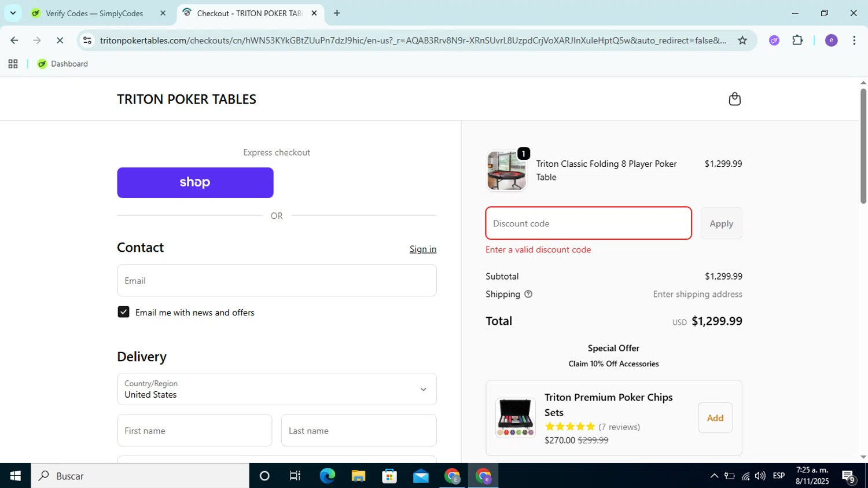Select the Checkout - TRITON POKER tab
The width and height of the screenshot is (868, 488).
pos(249,13)
